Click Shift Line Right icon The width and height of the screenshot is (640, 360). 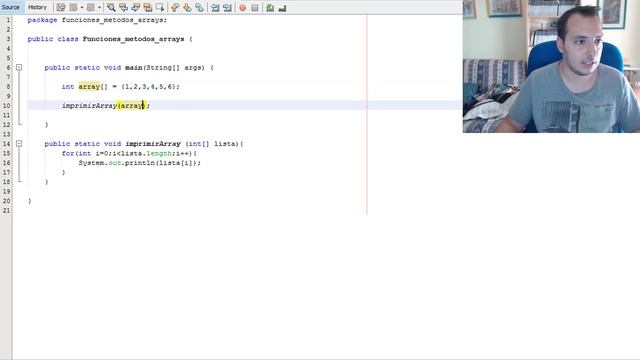tap(227, 7)
